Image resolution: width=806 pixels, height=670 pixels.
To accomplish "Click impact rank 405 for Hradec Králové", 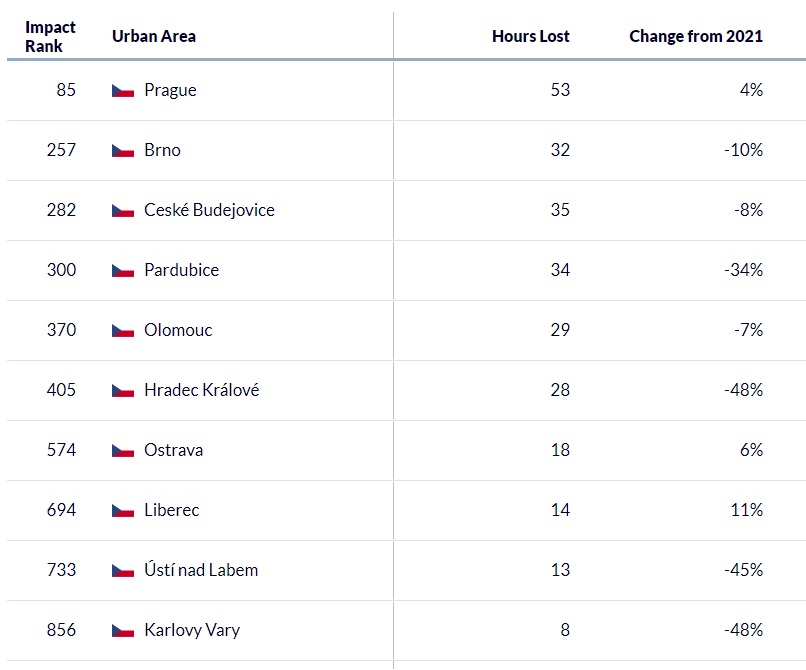I will (x=61, y=390).
